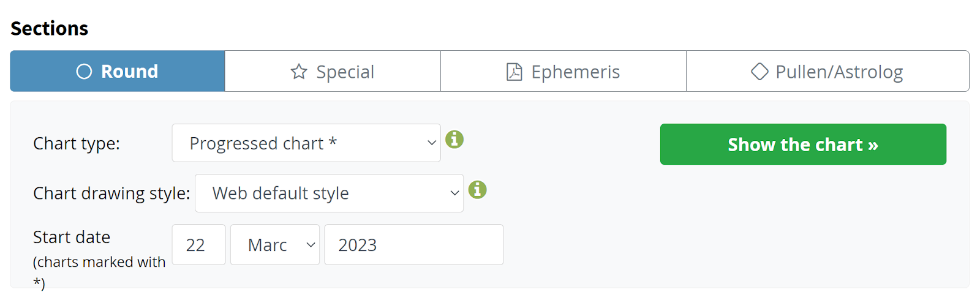The height and width of the screenshot is (300, 980).
Task: Expand the Progressed chart dropdown
Action: [x=306, y=143]
